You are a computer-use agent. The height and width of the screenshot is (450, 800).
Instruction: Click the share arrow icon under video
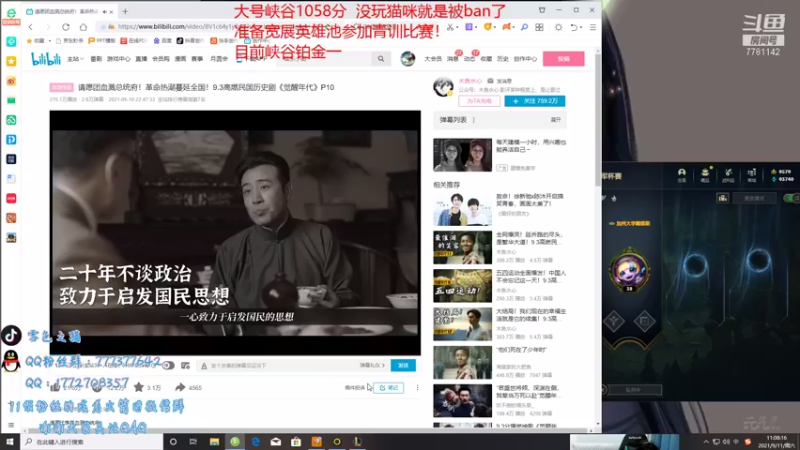[180, 387]
